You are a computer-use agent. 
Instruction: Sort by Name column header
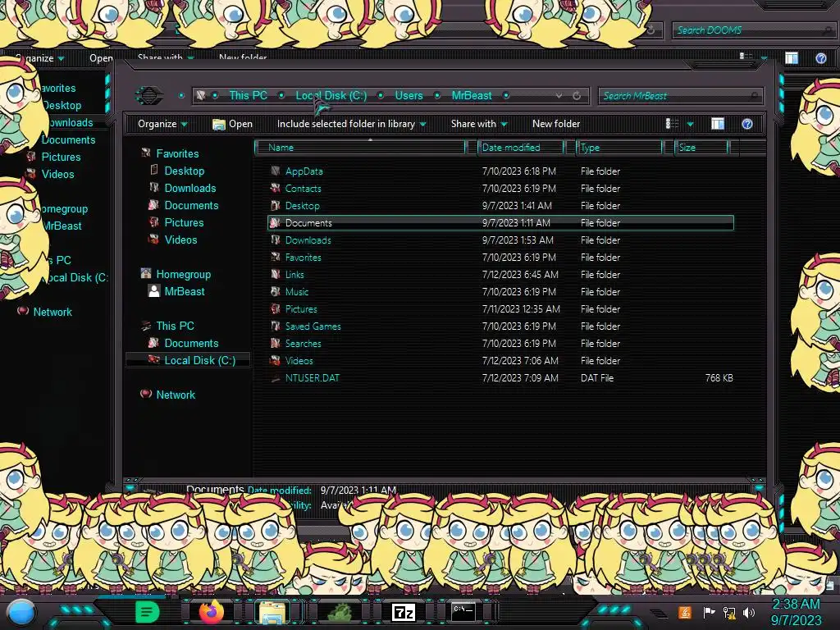[361, 148]
